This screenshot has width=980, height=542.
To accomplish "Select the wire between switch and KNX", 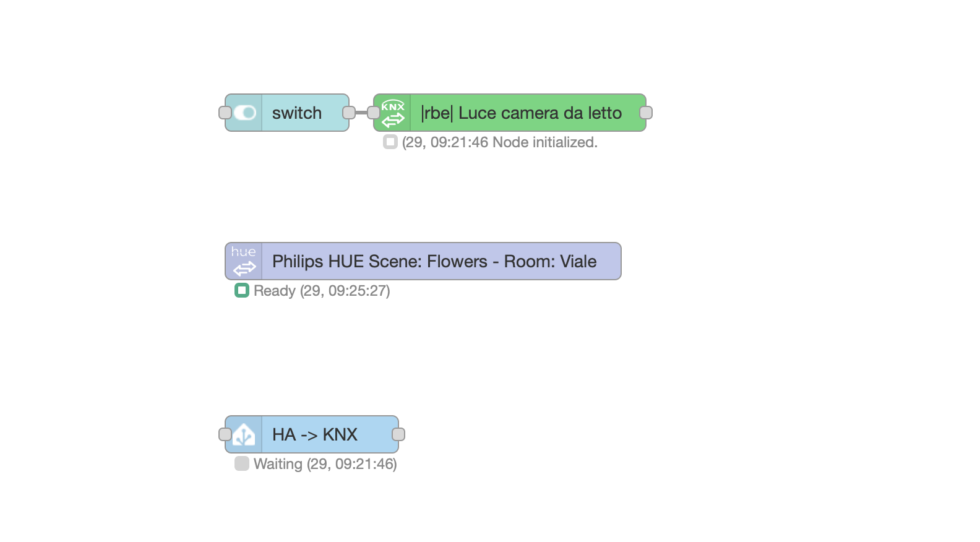I will [x=361, y=113].
